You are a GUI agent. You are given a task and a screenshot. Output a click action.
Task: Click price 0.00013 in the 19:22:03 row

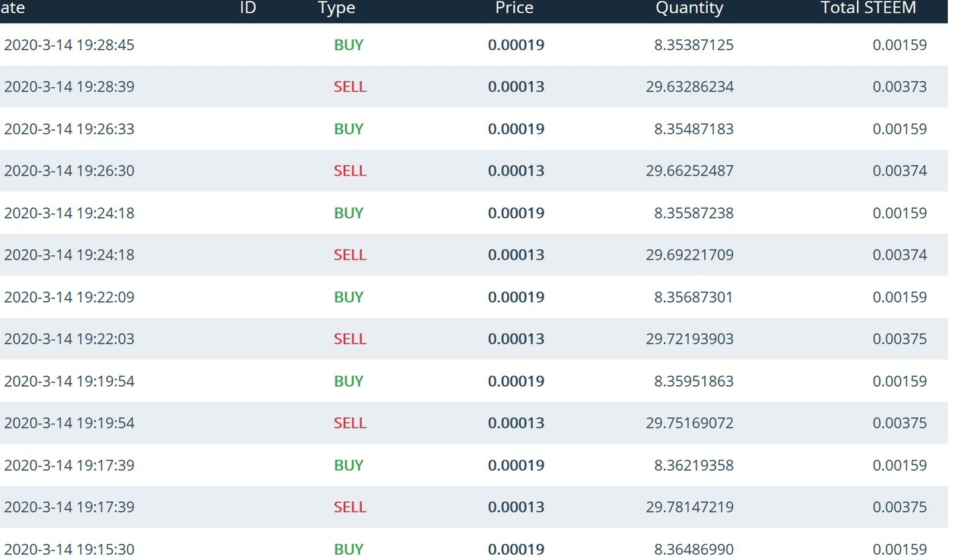pyautogui.click(x=516, y=339)
